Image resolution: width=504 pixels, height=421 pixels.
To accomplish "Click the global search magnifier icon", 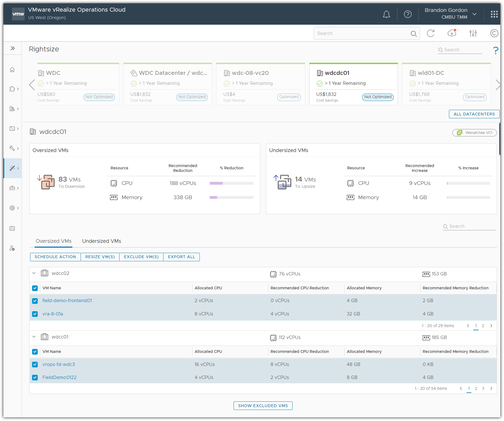I will click(413, 34).
